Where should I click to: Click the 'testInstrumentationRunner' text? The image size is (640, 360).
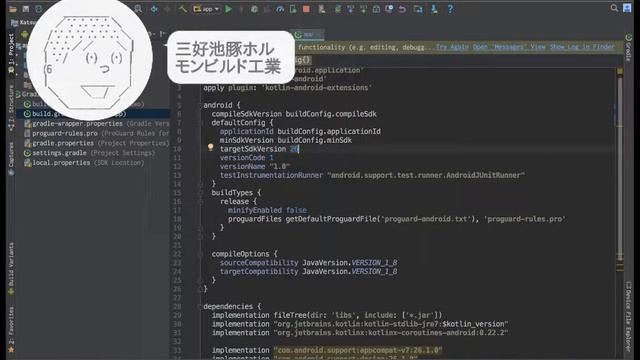(271, 175)
